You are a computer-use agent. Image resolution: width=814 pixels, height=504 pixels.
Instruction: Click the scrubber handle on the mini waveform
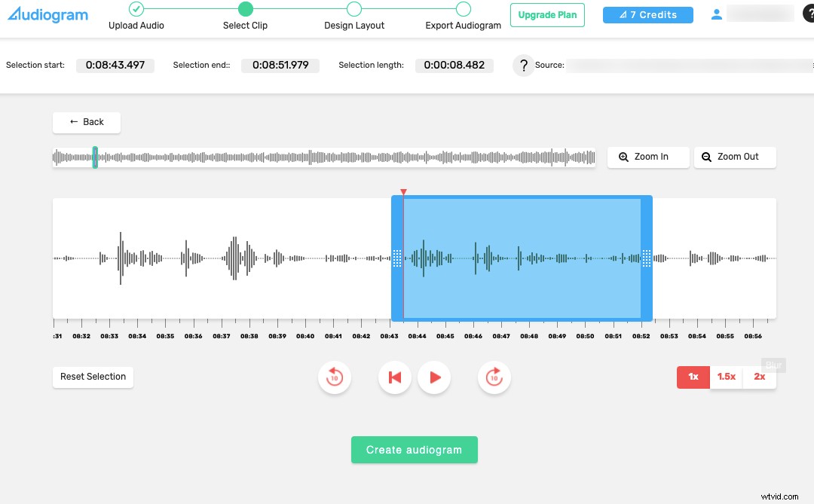click(95, 157)
